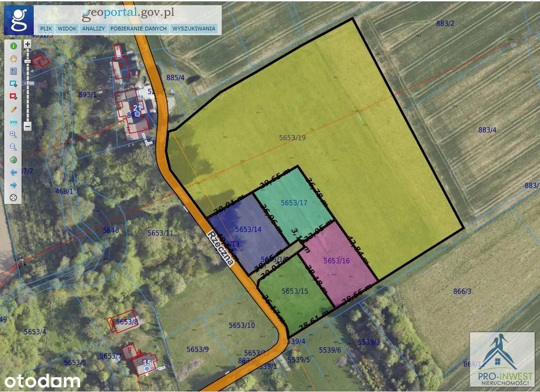The height and width of the screenshot is (392, 540).
Task: Activate the pencil drawing tool
Action: coord(13,109)
